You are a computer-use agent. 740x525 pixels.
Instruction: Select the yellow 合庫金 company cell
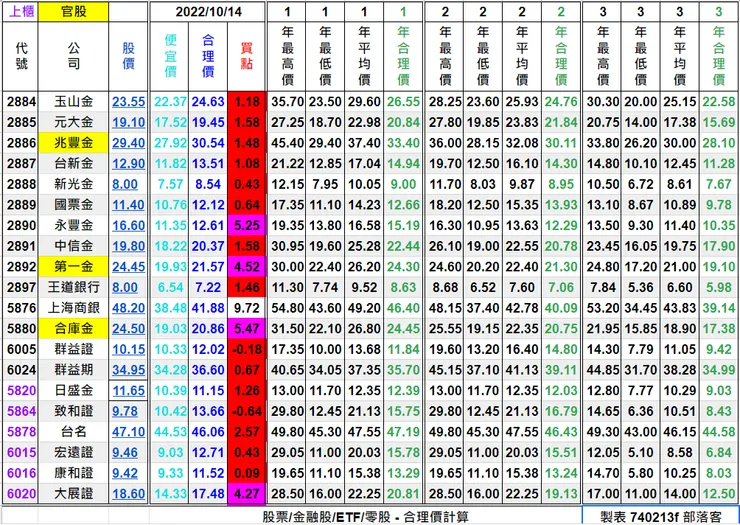[x=74, y=329]
